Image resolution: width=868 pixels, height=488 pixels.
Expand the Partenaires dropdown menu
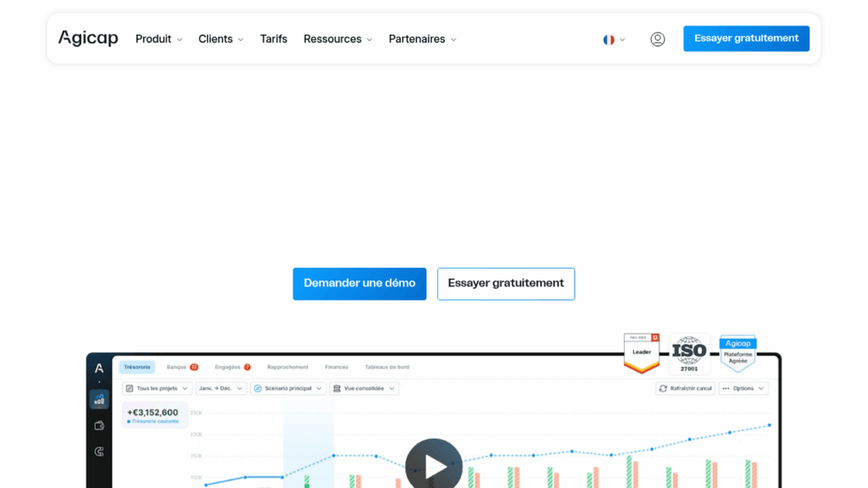pos(422,39)
